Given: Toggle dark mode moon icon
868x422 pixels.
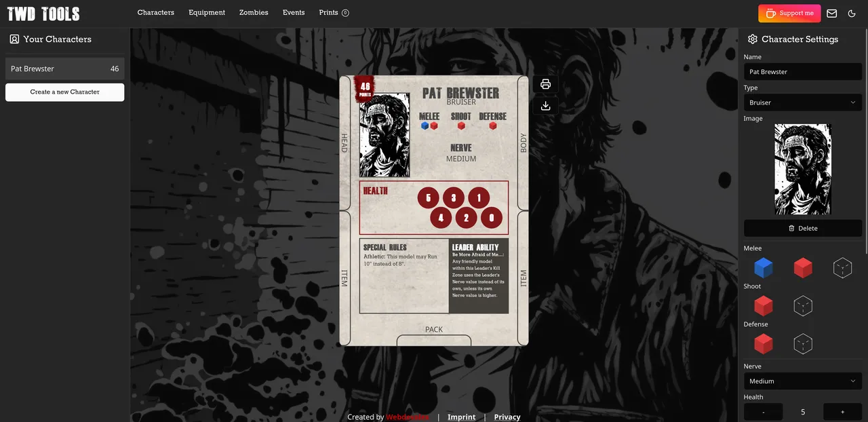Looking at the screenshot, I should click(852, 13).
